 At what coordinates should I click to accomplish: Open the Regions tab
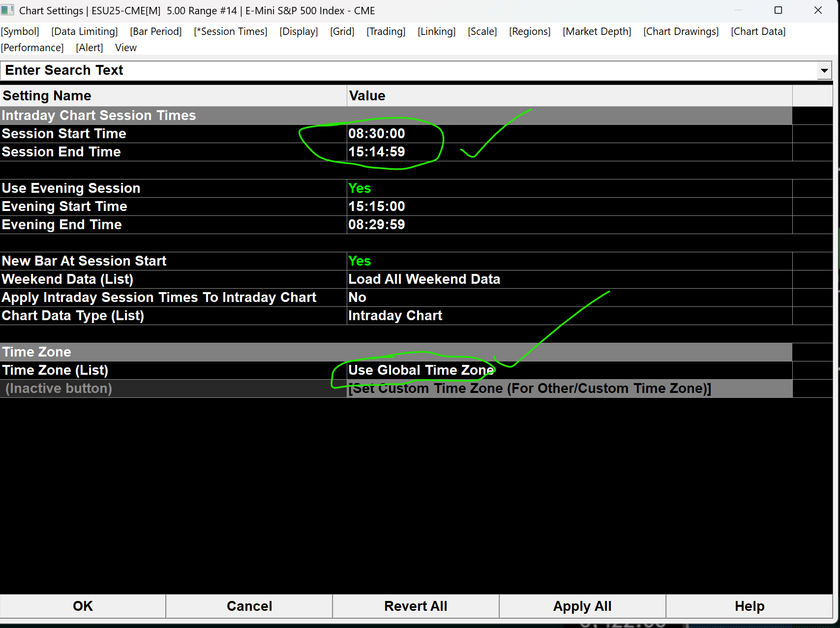click(530, 31)
